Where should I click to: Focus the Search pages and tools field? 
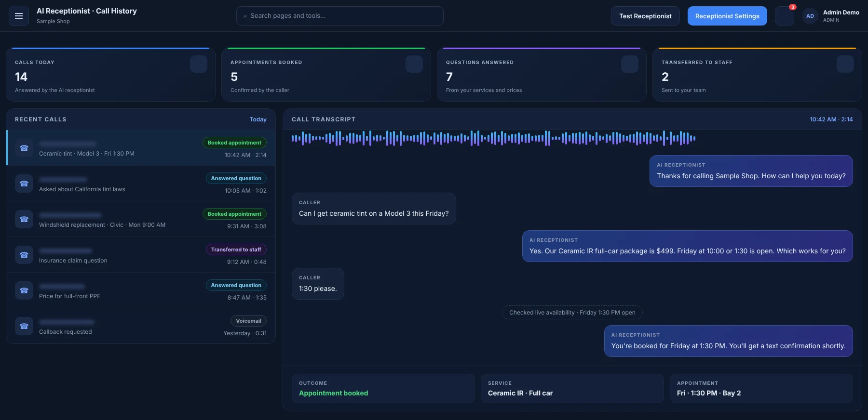click(340, 16)
